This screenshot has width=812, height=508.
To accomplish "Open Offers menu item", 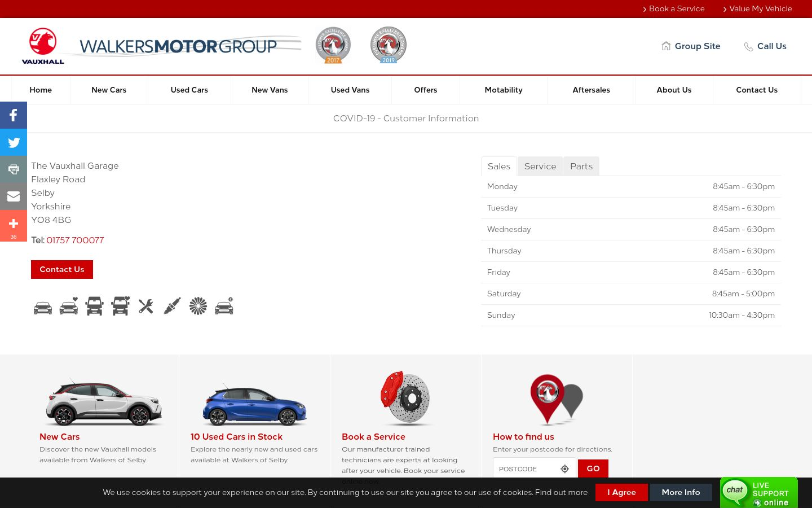I will coord(426,90).
